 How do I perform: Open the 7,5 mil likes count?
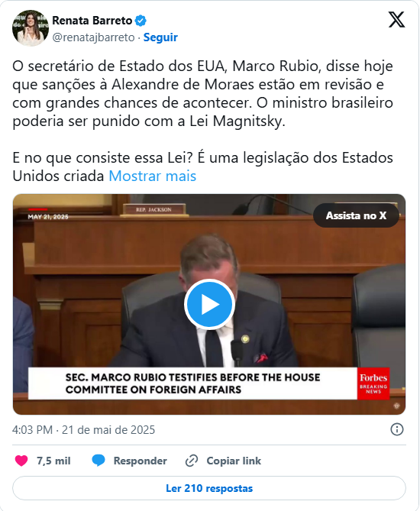point(53,461)
